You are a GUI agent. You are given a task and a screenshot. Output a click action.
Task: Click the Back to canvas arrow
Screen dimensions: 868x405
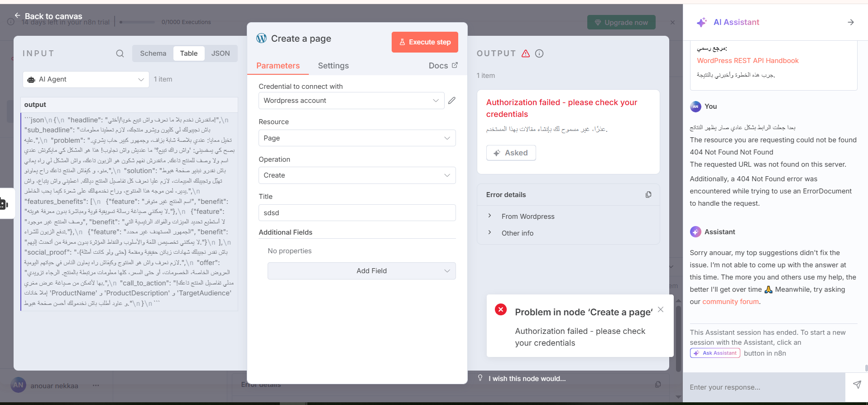17,15
